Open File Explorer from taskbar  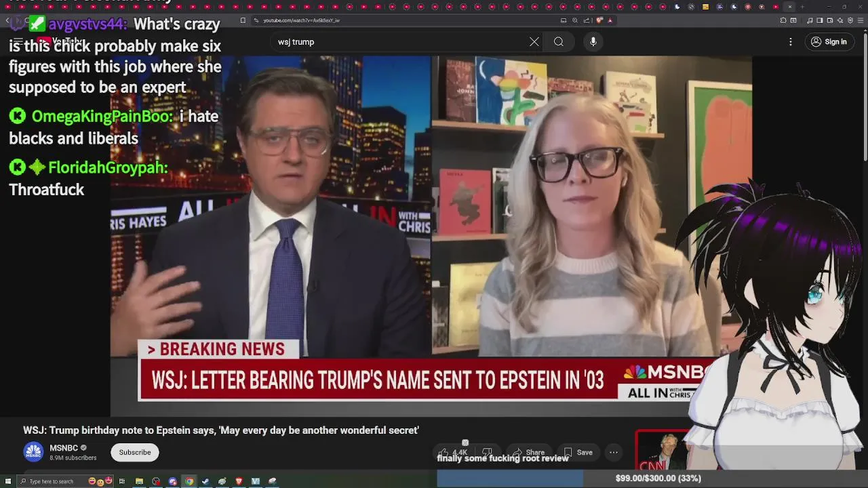[x=139, y=481]
